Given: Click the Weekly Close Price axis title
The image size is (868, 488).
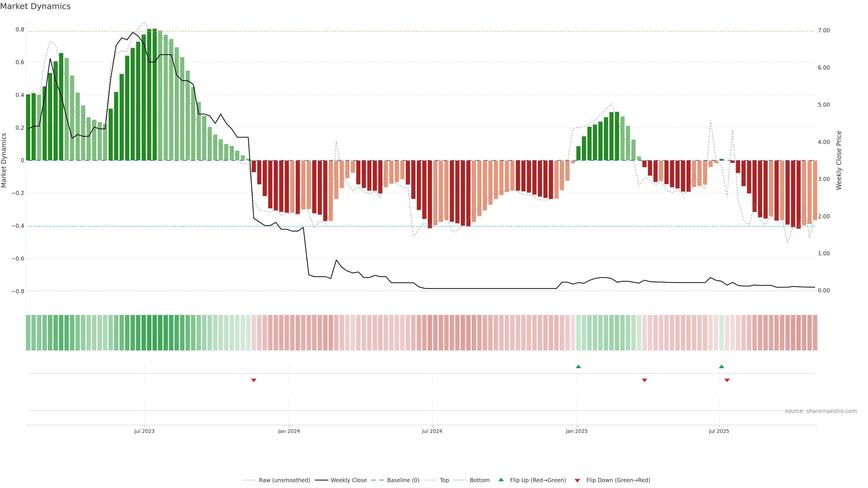Looking at the screenshot, I should click(839, 160).
